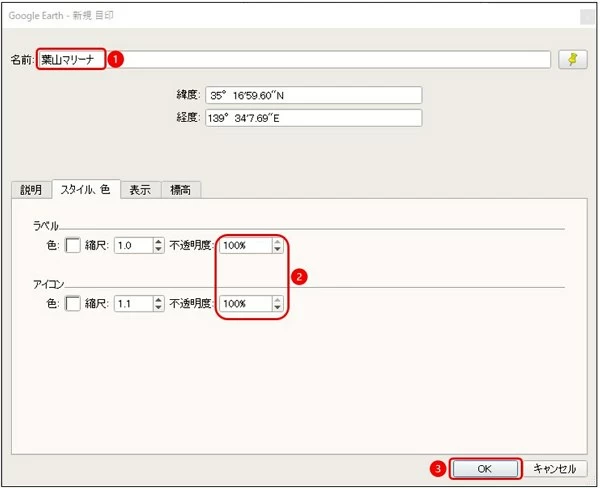
Task: Click the yellow pushpin icon button
Action: point(572,60)
